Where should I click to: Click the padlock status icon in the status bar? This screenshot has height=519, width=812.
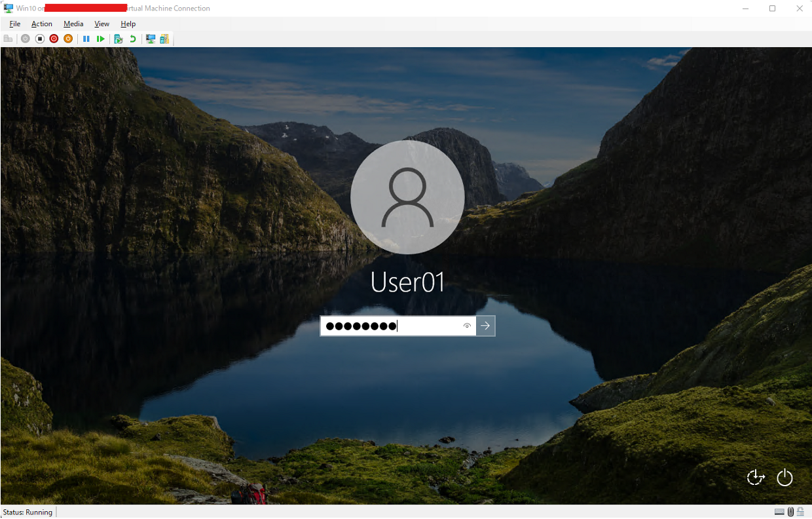(800, 512)
